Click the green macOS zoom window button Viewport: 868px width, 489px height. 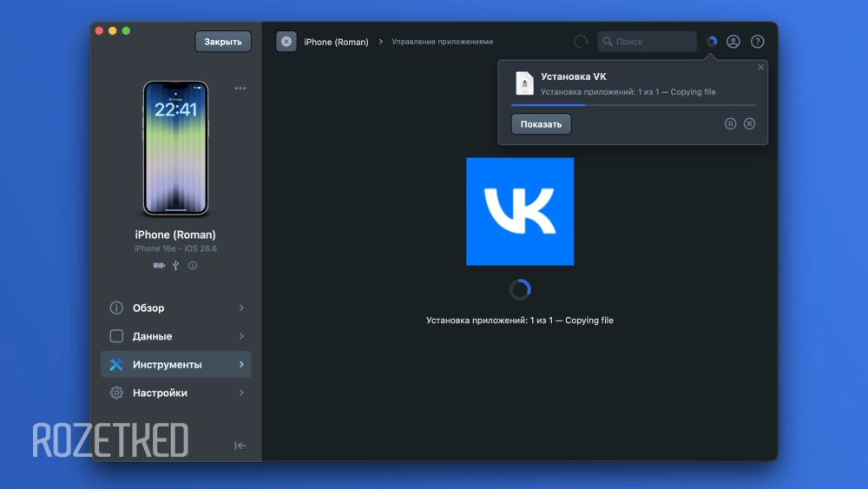click(x=126, y=31)
